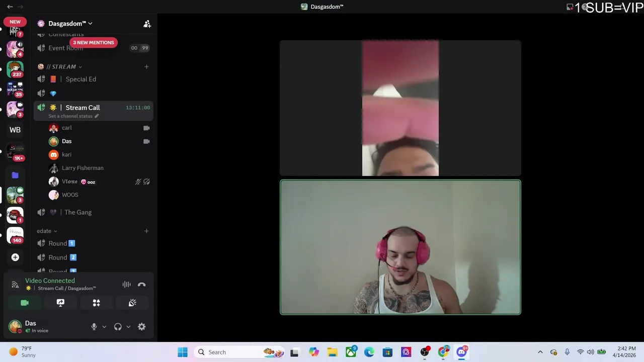Disconnect from the voice call
The image size is (644, 362).
click(142, 285)
